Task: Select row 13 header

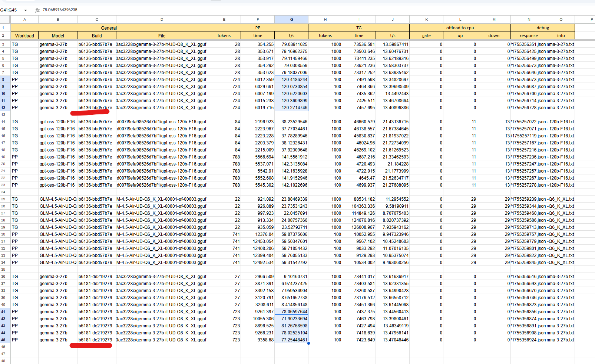Action: point(5,115)
